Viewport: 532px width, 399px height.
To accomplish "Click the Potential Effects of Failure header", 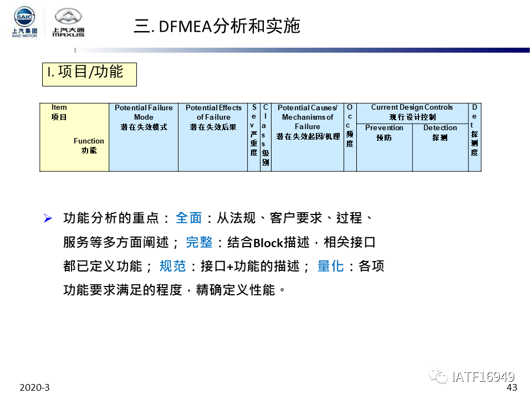I will click(213, 137).
